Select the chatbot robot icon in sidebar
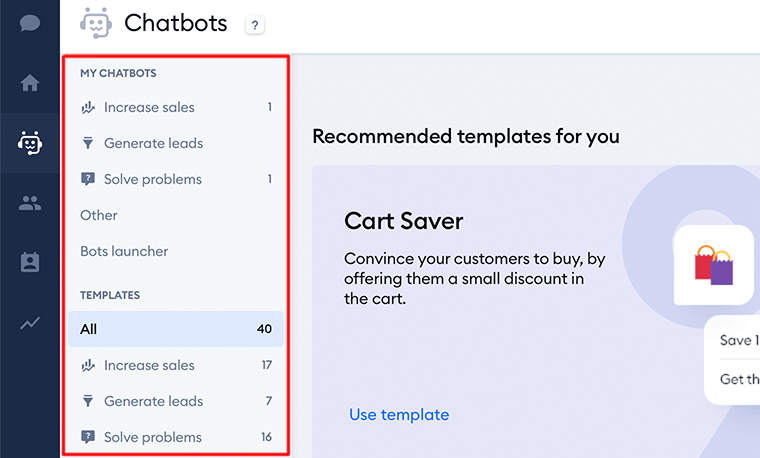Image resolution: width=760 pixels, height=458 pixels. pos(30,144)
